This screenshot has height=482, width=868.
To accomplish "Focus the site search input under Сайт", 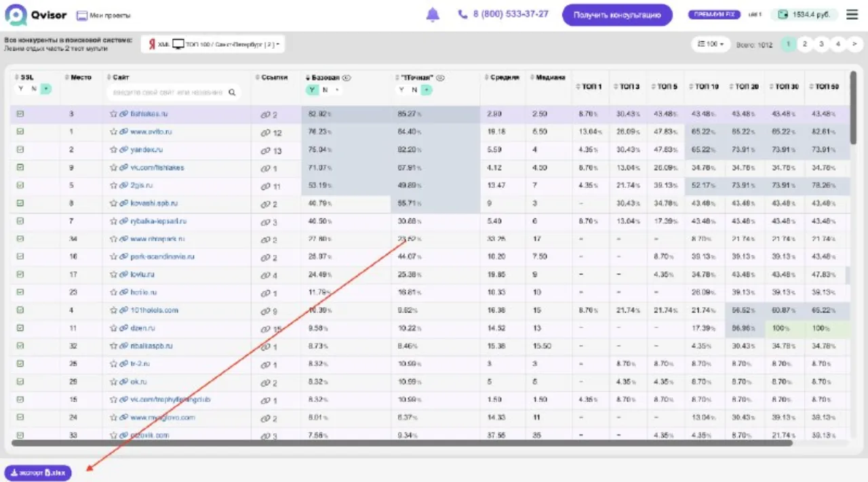I will (x=174, y=92).
